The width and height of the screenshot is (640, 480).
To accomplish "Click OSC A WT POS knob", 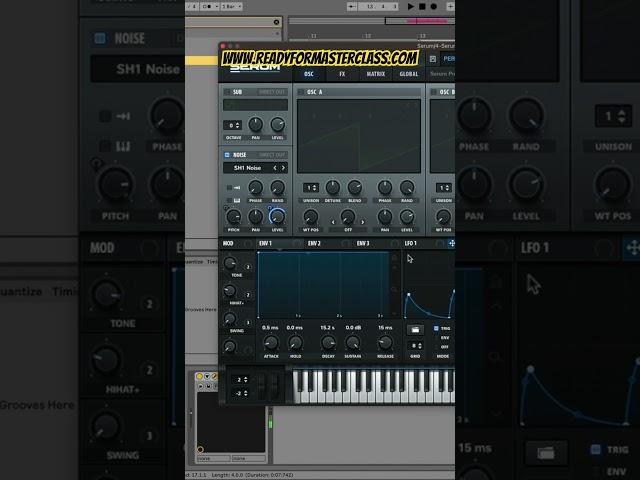I will (311, 217).
